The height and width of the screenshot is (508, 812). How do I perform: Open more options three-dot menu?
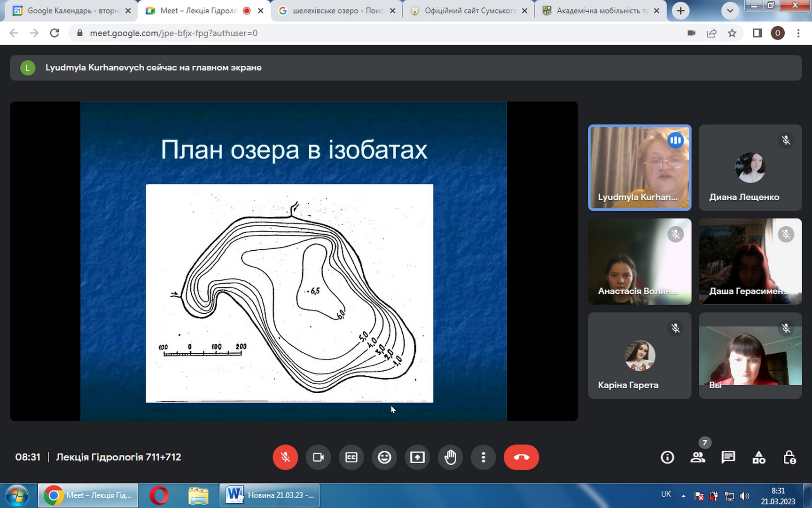pos(483,457)
